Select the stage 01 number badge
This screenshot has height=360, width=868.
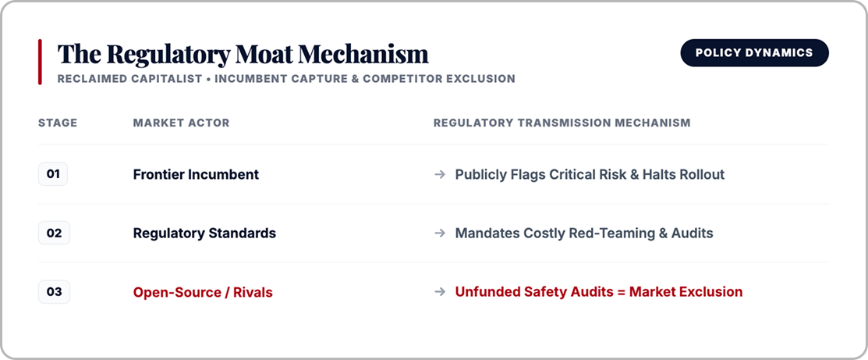pyautogui.click(x=52, y=174)
